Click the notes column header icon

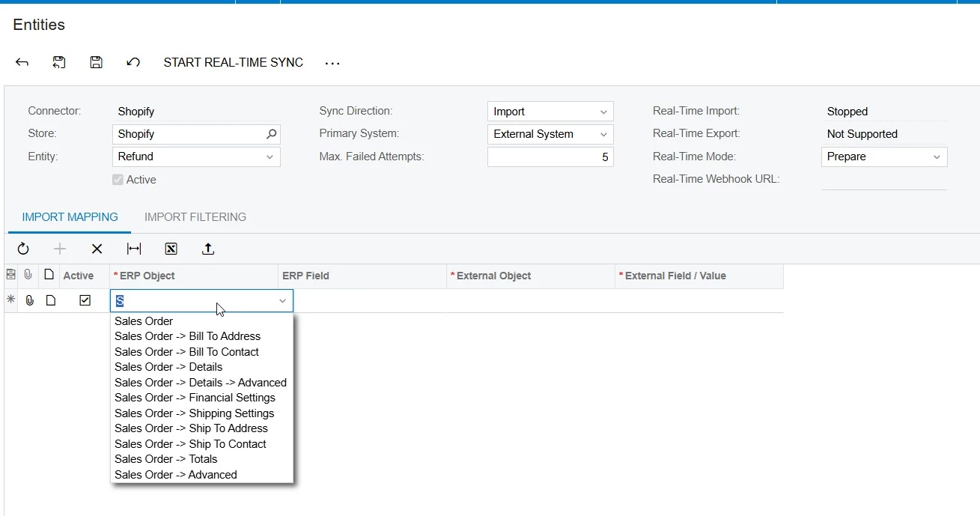[x=49, y=275]
